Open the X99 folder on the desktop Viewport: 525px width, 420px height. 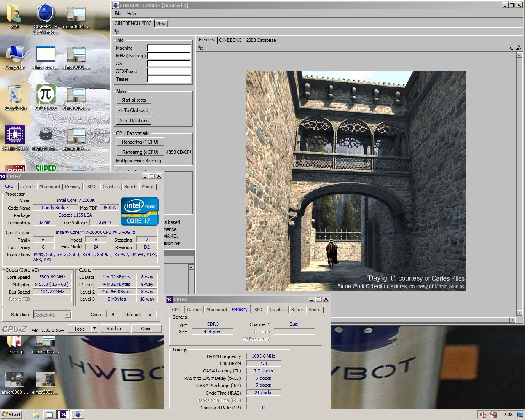tap(15, 16)
